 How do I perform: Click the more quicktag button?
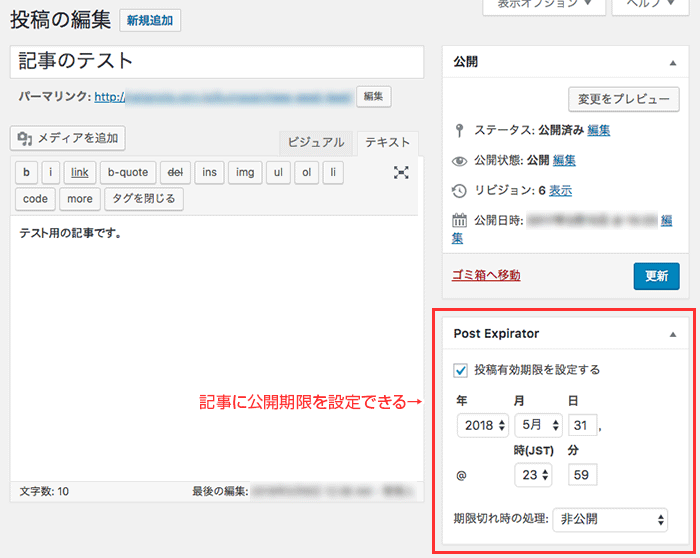[x=80, y=199]
